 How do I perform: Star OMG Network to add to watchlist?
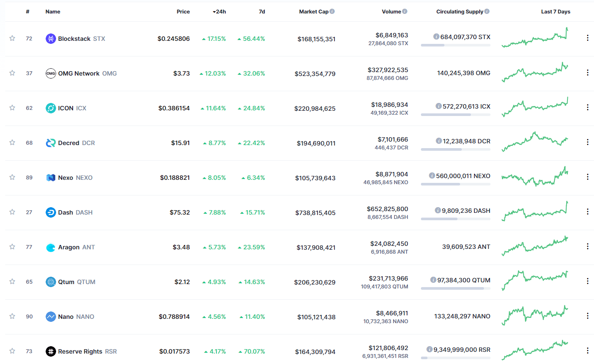coord(12,73)
